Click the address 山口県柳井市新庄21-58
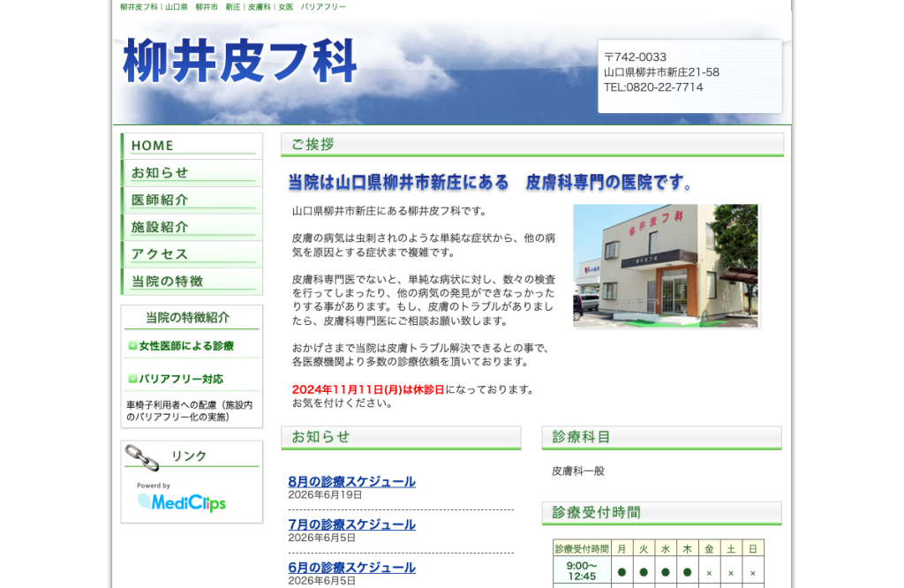 661,72
